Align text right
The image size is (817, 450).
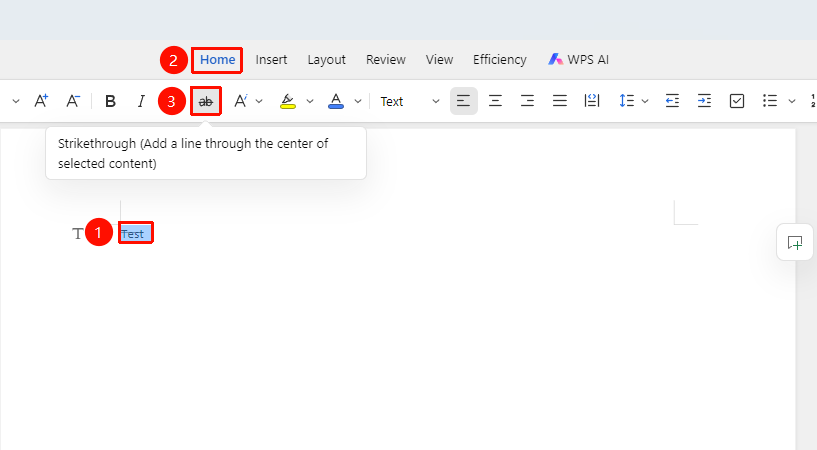pos(527,101)
